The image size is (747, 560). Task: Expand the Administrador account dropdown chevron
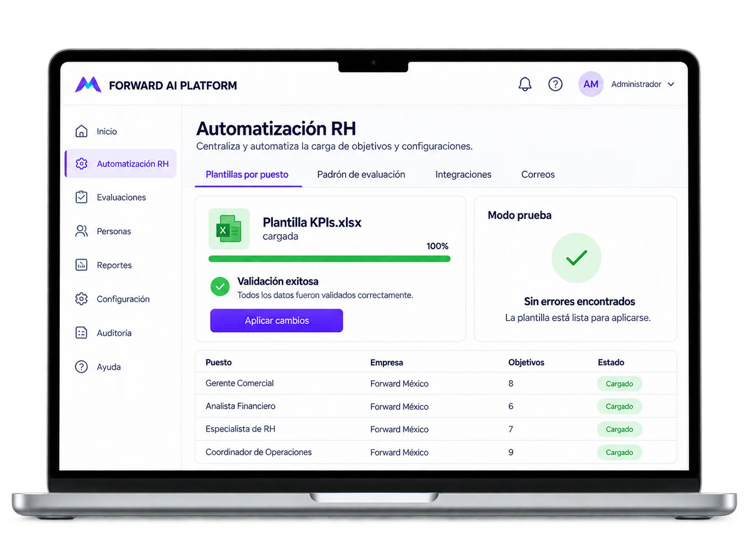[671, 84]
